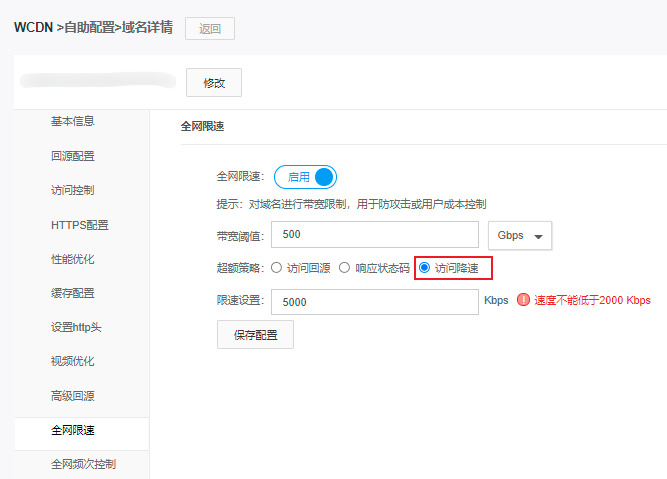Go to 访问控制 section
This screenshot has width=667, height=479.
[x=73, y=190]
